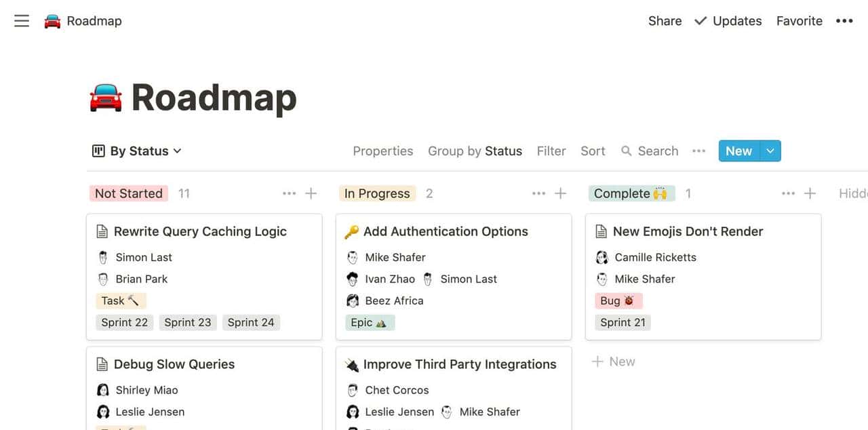The width and height of the screenshot is (868, 430).
Task: Toggle the Updates checkmark in top bar
Action: click(701, 21)
